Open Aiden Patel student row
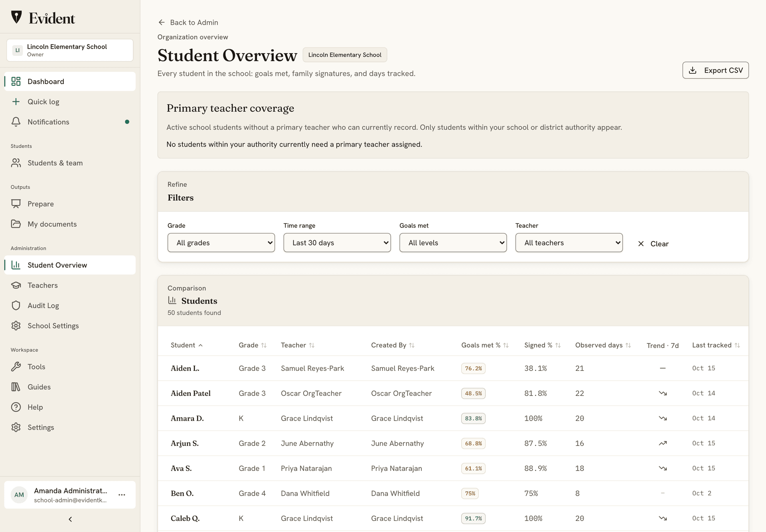Image resolution: width=766 pixels, height=532 pixels. [x=453, y=393]
